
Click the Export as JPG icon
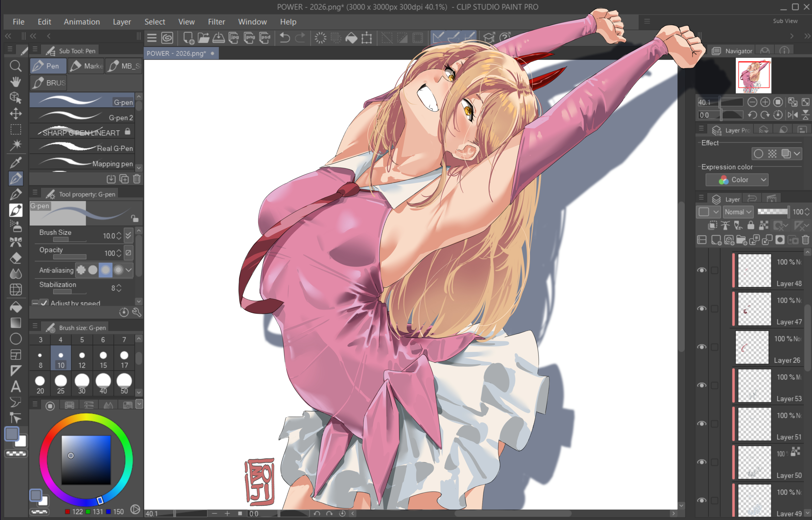(x=233, y=38)
